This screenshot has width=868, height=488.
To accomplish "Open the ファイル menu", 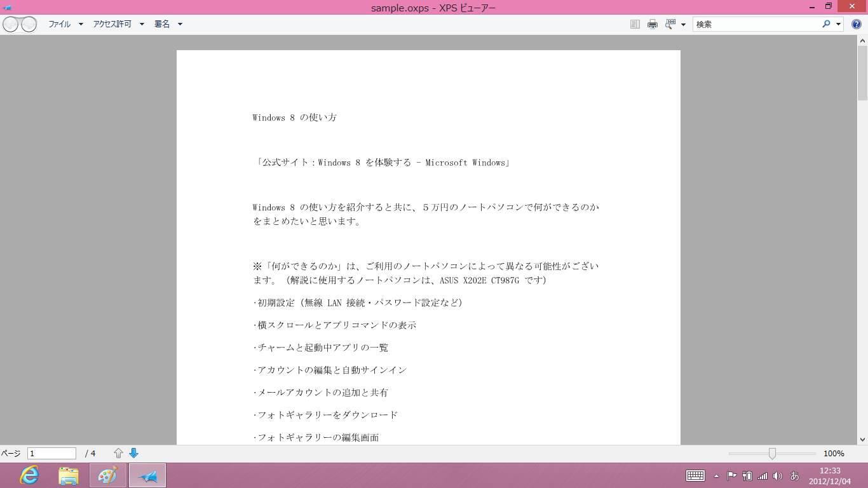I will [x=60, y=24].
